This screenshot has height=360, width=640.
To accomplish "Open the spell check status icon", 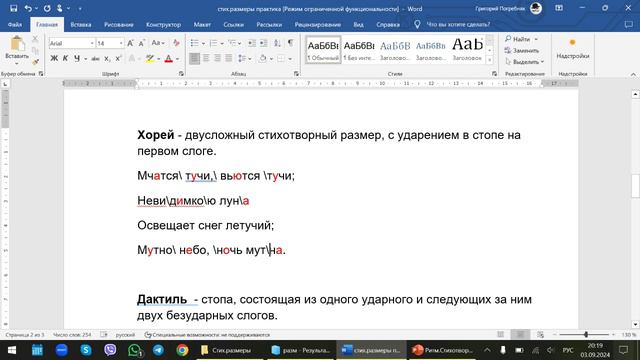I will (104, 335).
